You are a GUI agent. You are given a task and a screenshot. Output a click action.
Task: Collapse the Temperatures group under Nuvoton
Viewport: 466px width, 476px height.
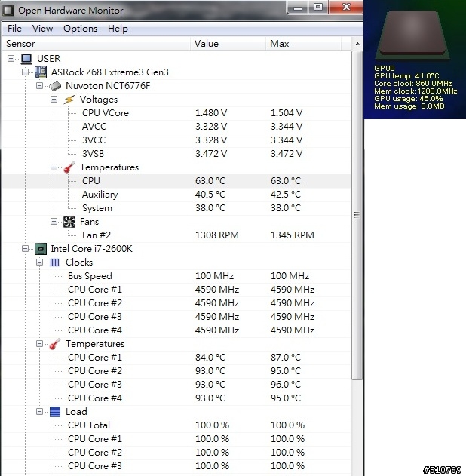click(x=54, y=167)
